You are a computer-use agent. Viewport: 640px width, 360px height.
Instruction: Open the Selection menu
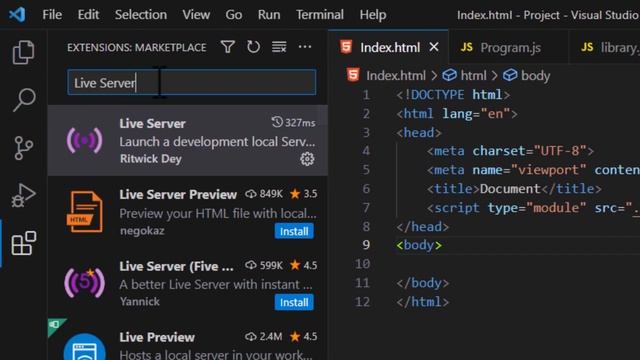point(141,15)
